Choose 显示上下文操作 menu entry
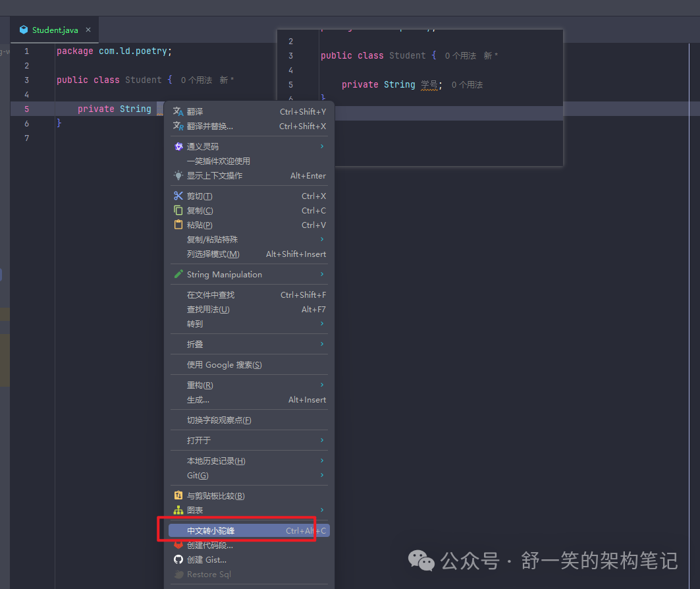Viewport: 700px width, 589px height. (x=249, y=175)
